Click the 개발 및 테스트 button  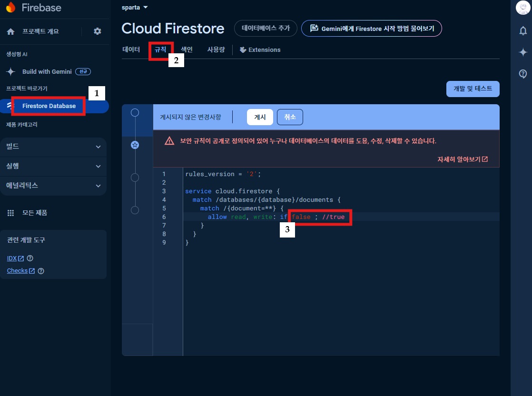[x=473, y=89]
